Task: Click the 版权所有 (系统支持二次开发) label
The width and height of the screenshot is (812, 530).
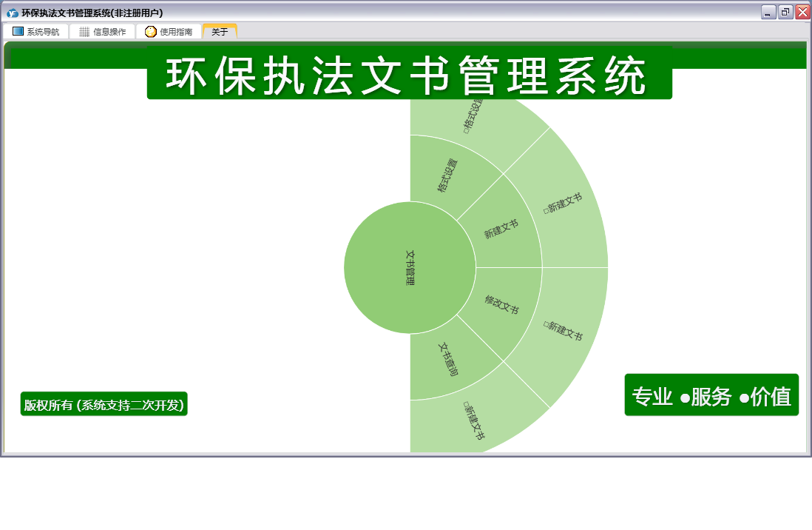Action: click(x=104, y=404)
